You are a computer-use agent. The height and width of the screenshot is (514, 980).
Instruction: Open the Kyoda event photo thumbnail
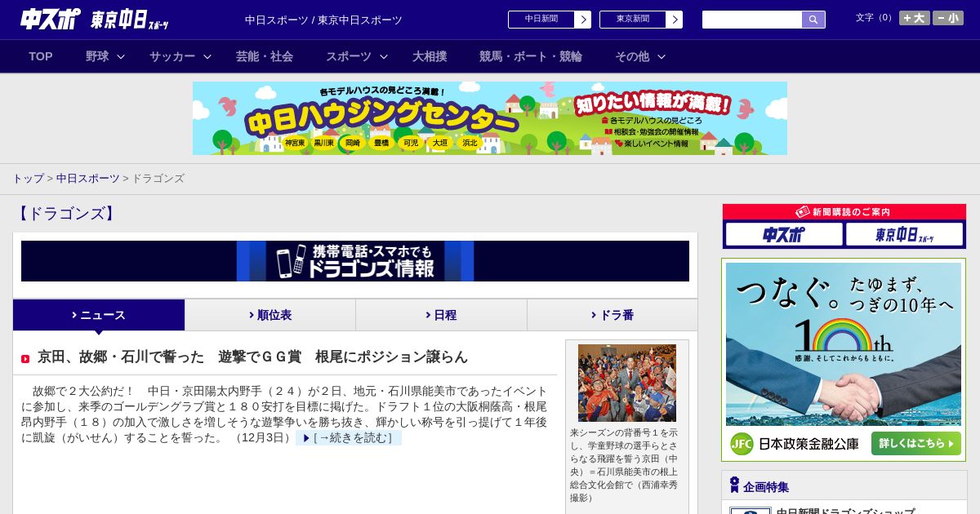tap(627, 383)
